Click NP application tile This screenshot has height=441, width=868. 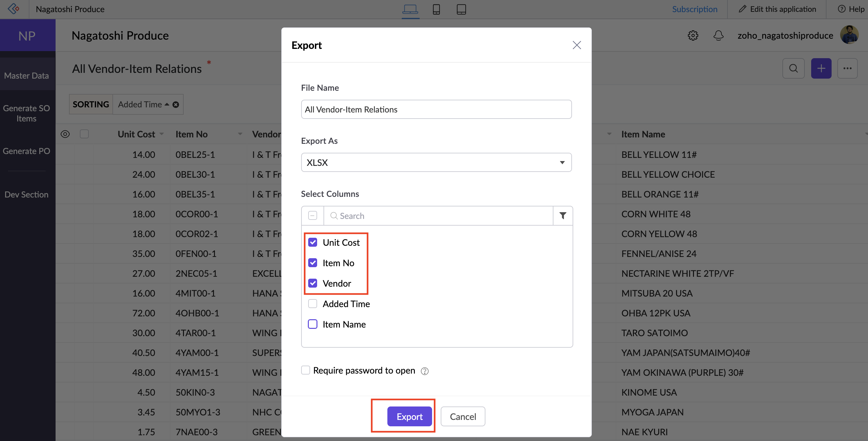(27, 35)
